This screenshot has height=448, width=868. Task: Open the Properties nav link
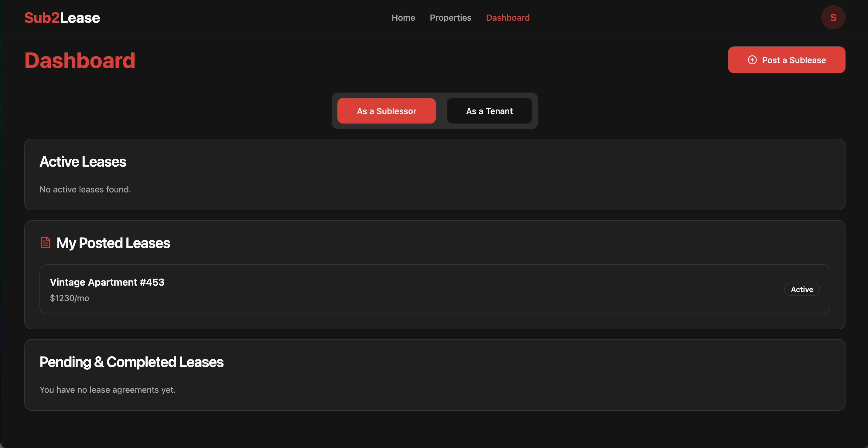click(450, 18)
